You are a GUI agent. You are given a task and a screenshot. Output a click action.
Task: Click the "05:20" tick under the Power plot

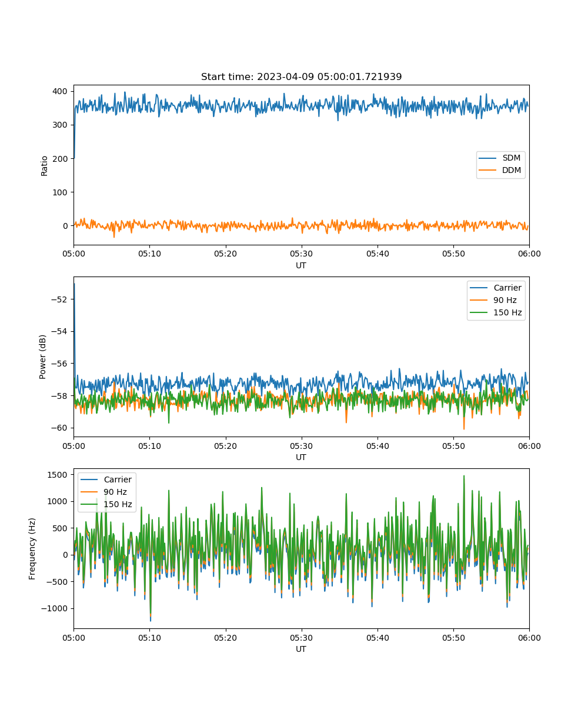click(225, 446)
